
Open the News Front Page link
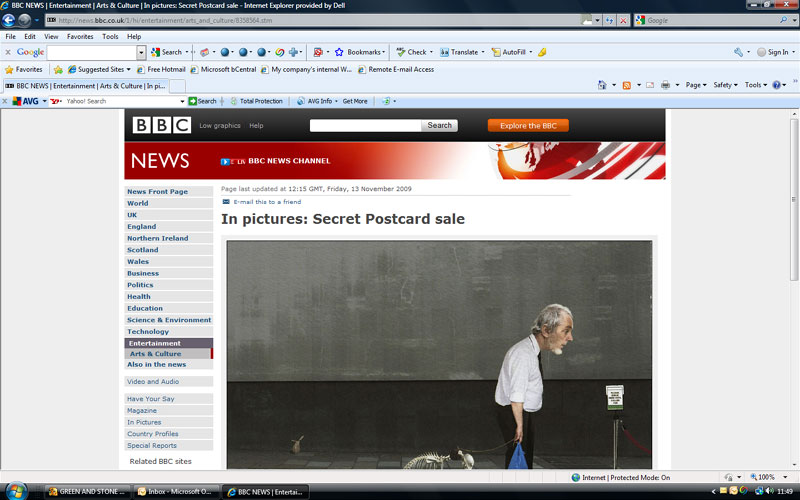[158, 192]
